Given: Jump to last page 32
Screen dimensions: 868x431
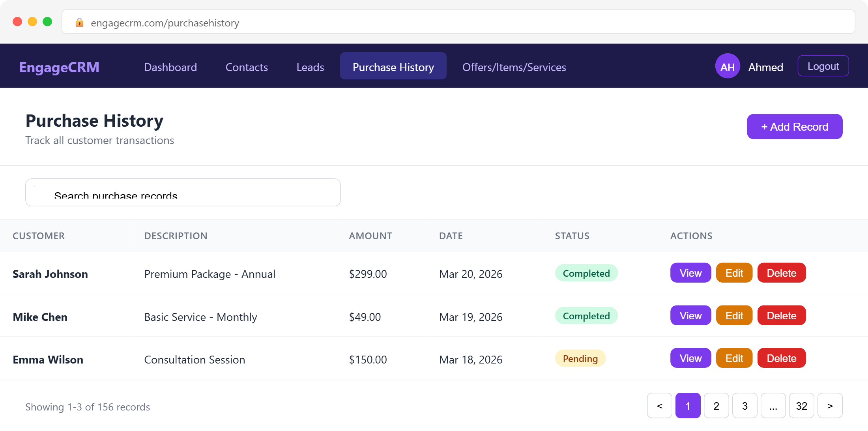Looking at the screenshot, I should tap(801, 406).
